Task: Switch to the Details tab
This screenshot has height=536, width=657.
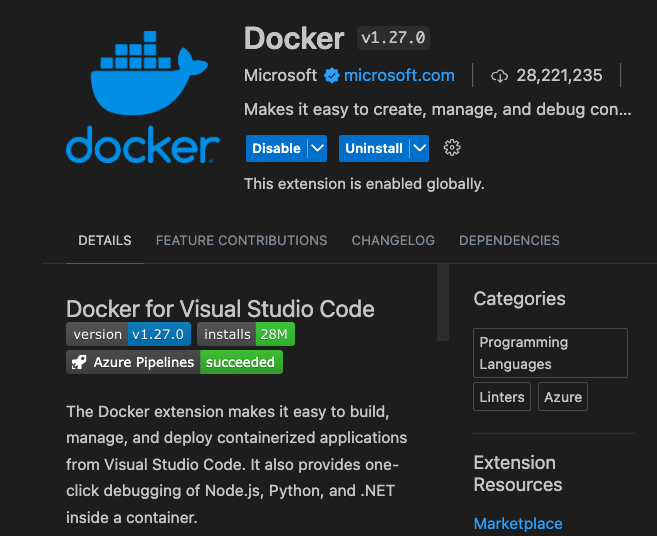Action: pos(105,241)
